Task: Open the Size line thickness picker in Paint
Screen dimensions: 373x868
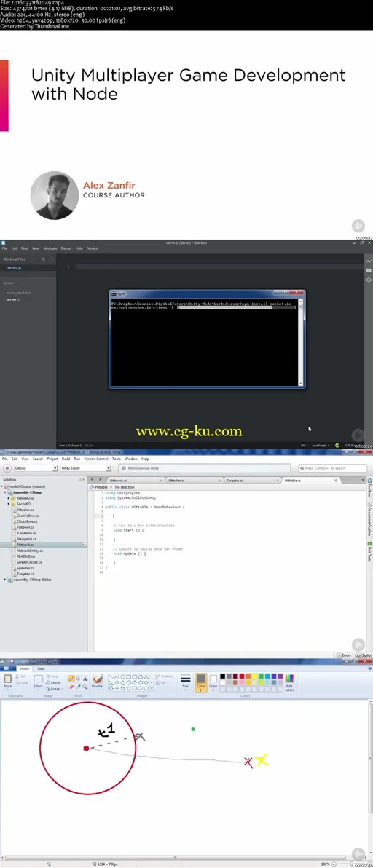Action: click(185, 682)
